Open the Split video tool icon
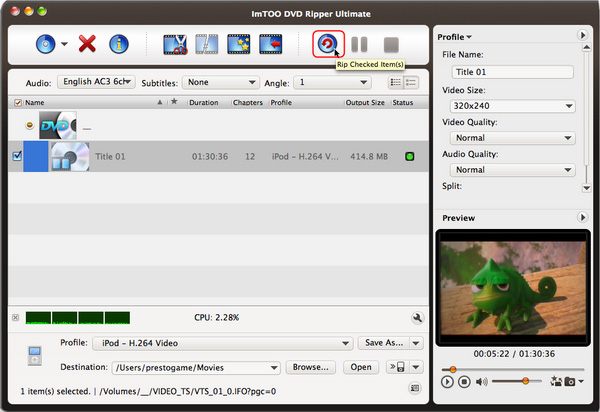 coord(207,44)
